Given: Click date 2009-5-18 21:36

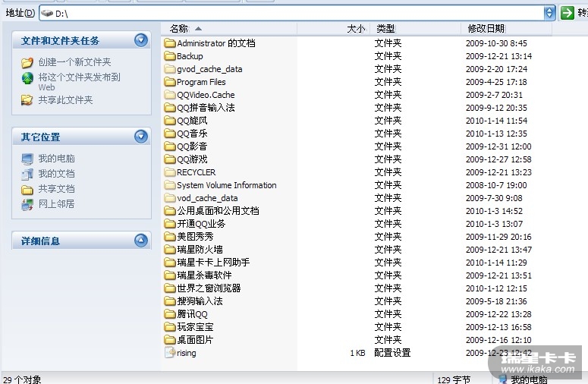Looking at the screenshot, I should [496, 301].
